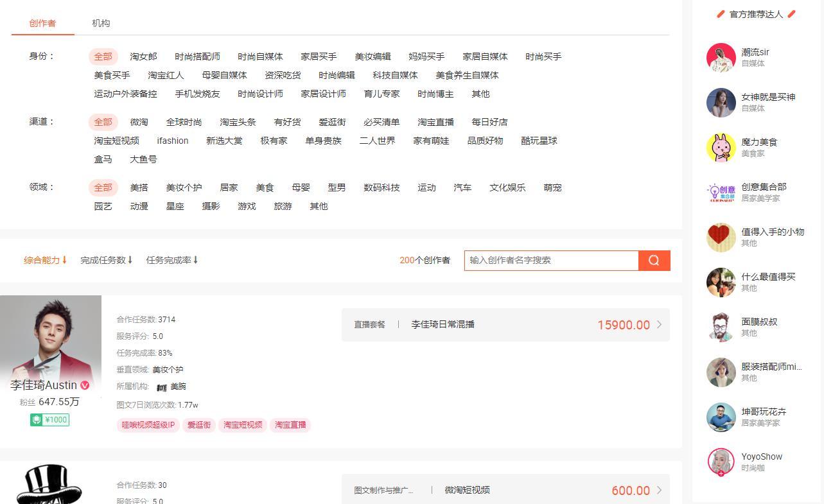Select 全部 in the 渠道 filter
This screenshot has width=824, height=504.
click(103, 122)
